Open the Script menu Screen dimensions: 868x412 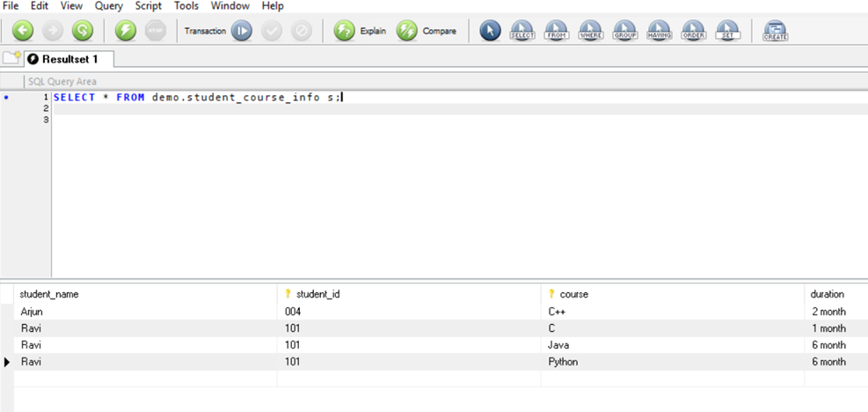148,5
